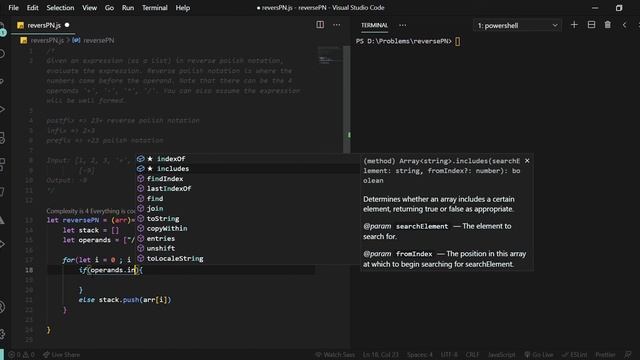Open the Go menu
Screen dimensions: 640x360
(109, 8)
